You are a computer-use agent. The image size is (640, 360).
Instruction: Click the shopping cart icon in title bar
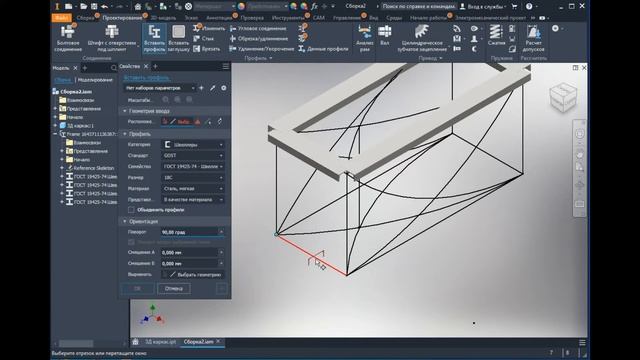(514, 7)
